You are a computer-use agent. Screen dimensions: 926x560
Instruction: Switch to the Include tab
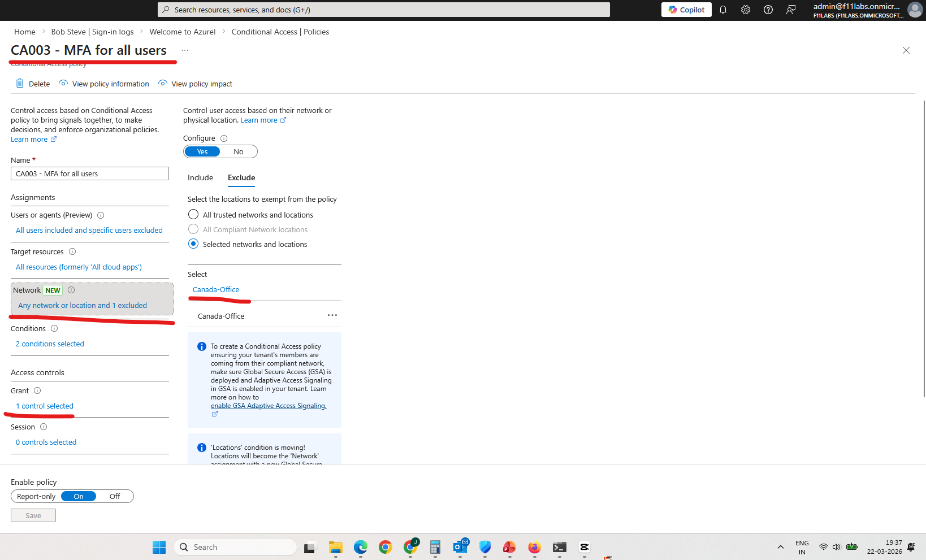tap(200, 177)
